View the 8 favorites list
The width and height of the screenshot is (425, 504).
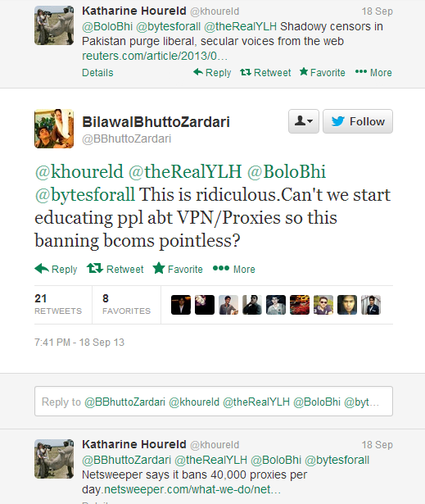(126, 304)
